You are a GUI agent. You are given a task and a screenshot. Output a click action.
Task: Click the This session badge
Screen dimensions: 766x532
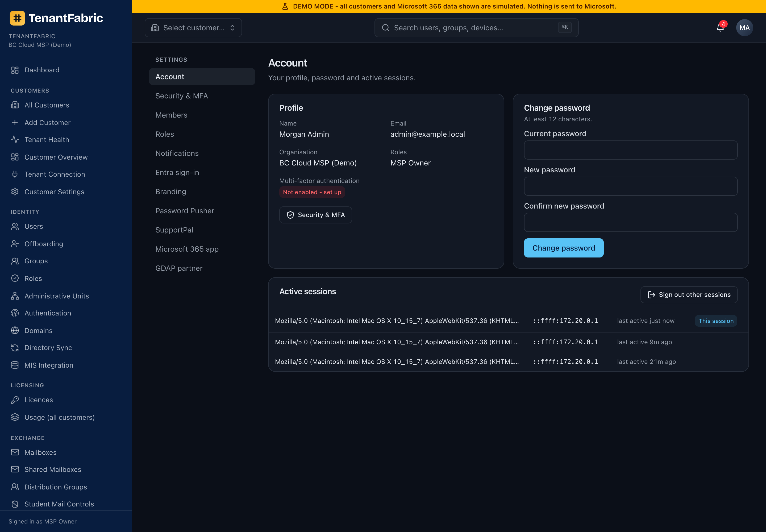click(x=716, y=321)
